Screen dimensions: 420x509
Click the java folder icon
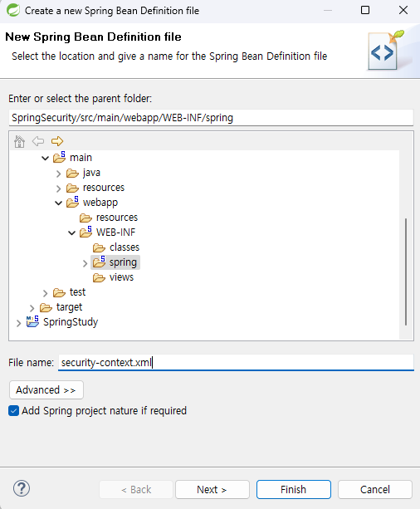pos(72,174)
